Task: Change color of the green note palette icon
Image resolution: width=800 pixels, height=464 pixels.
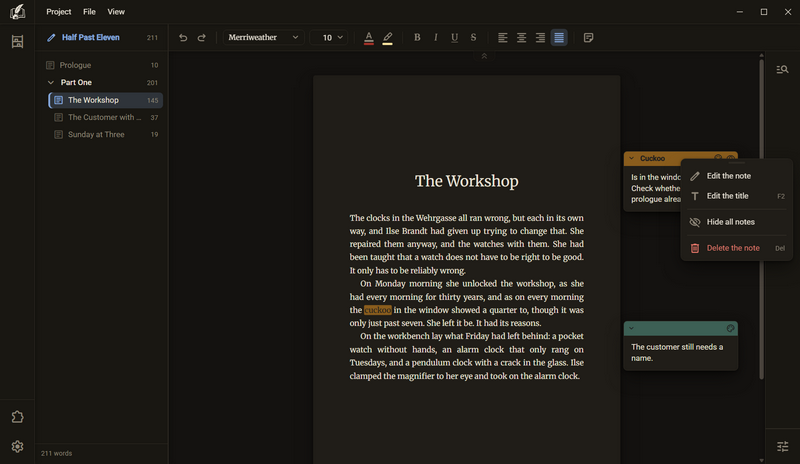Action: pyautogui.click(x=730, y=328)
